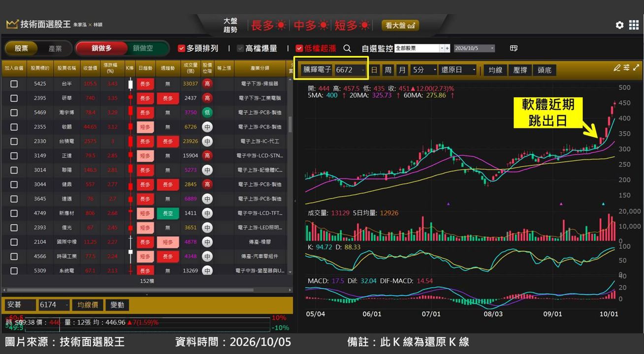
Task: Click the search magnifier icon
Action: pos(347,48)
